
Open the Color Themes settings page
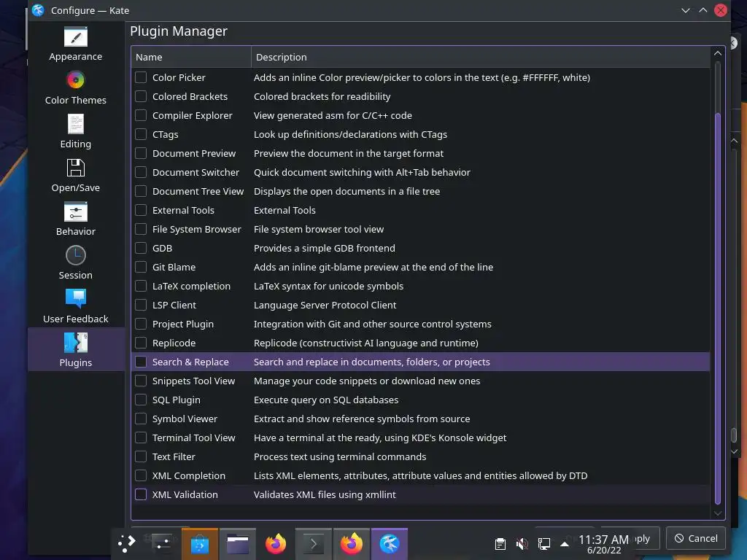click(76, 87)
